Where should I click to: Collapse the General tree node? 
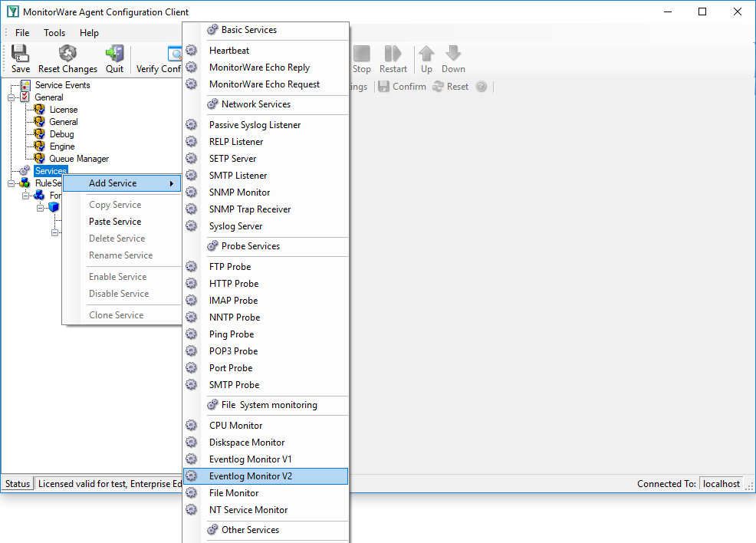click(11, 97)
